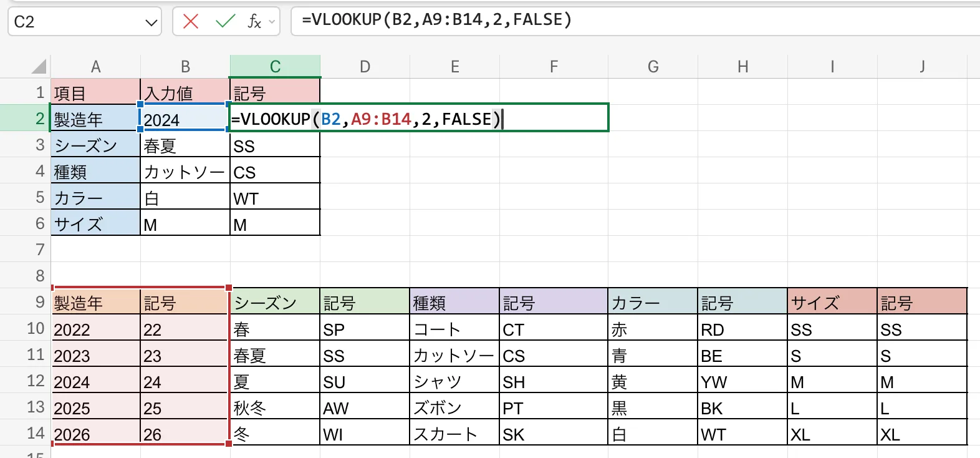Open the fx insert function icon

tap(254, 22)
